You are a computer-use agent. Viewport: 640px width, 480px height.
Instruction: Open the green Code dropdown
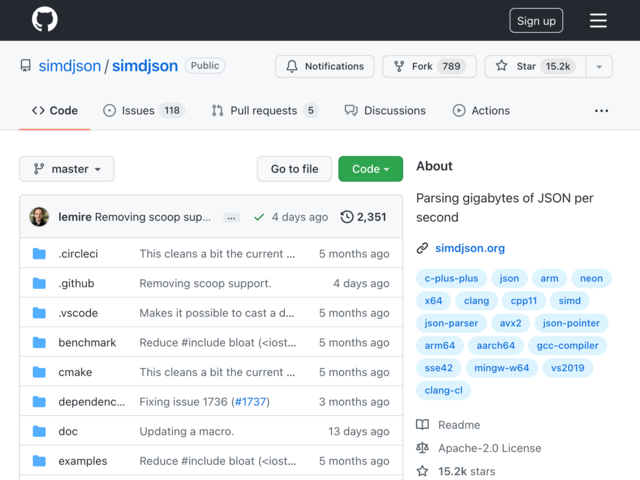point(370,169)
